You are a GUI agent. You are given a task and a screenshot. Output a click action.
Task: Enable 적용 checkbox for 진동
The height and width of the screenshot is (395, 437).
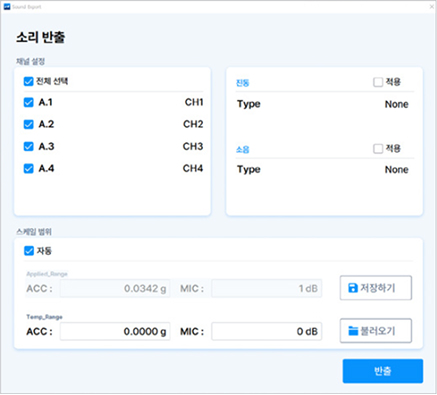click(378, 82)
